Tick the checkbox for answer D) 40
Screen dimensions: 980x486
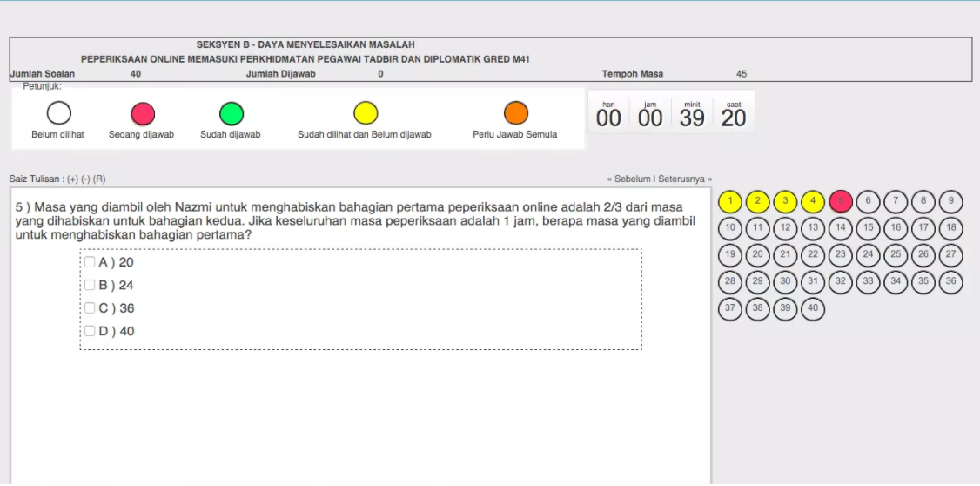pos(90,331)
